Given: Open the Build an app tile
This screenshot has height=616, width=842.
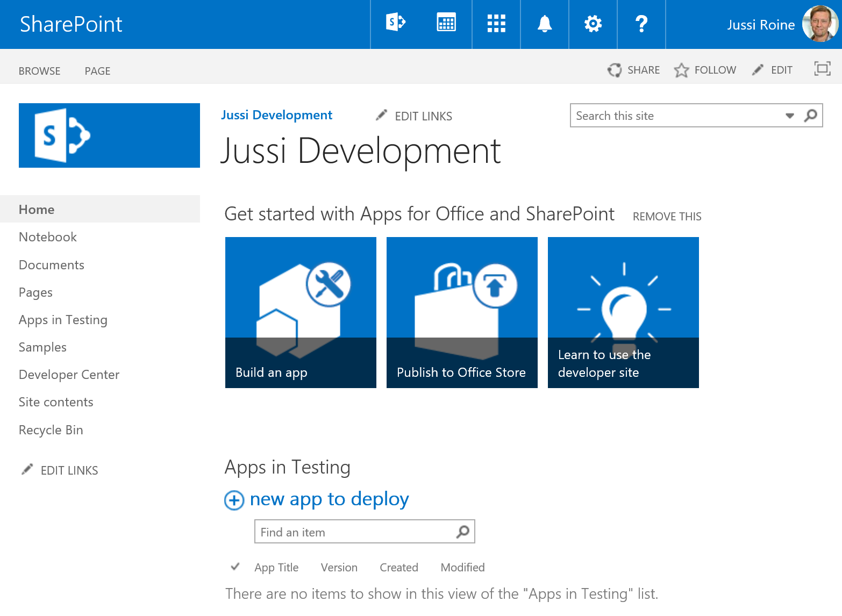Looking at the screenshot, I should coord(301,312).
